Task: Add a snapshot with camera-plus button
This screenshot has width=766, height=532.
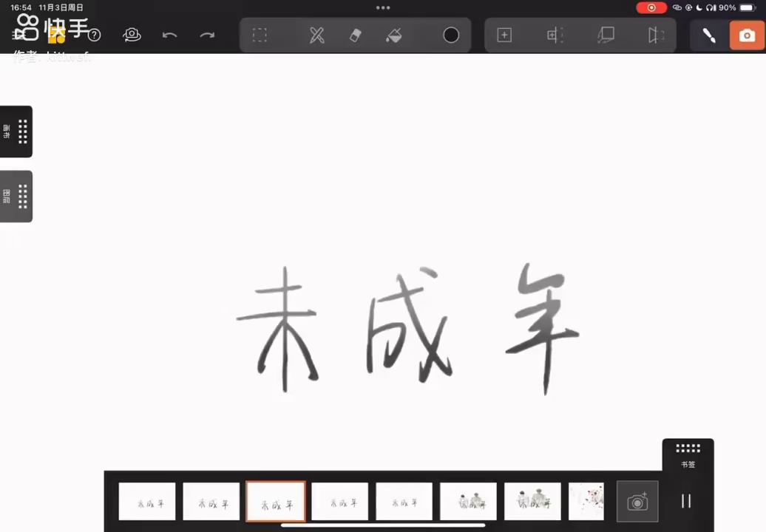Action: [637, 502]
